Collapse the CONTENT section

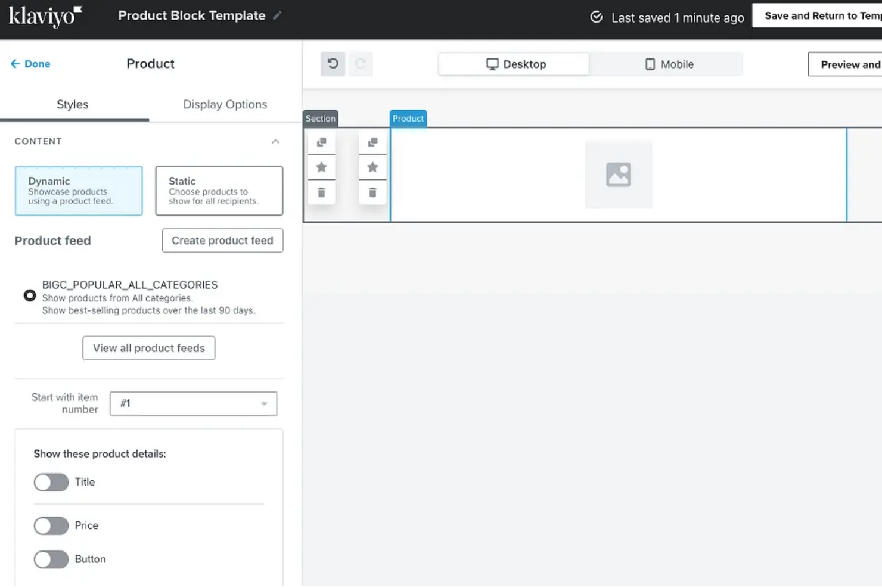click(x=275, y=141)
